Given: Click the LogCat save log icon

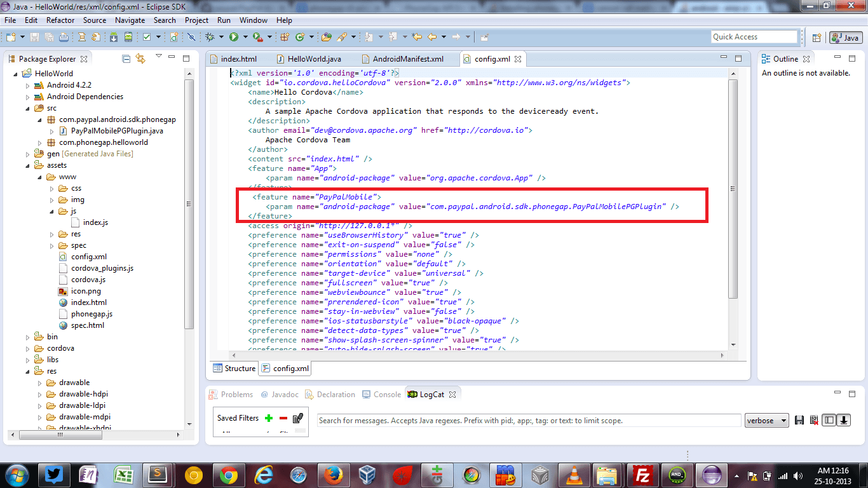Looking at the screenshot, I should click(800, 420).
